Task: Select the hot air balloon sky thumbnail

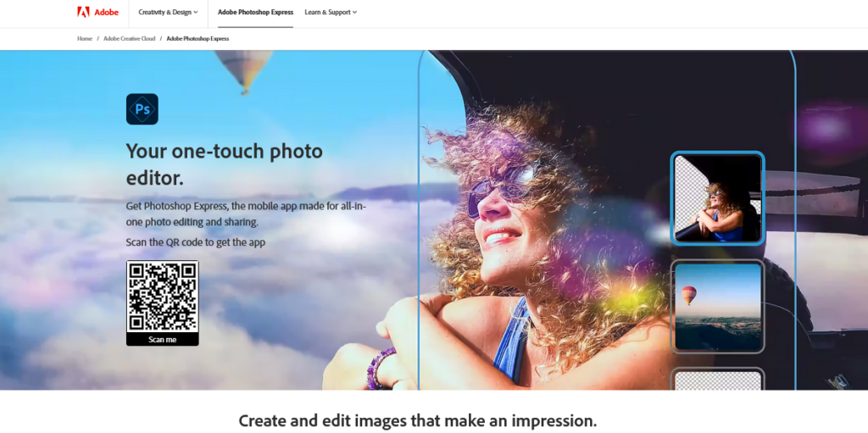Action: pyautogui.click(x=717, y=306)
